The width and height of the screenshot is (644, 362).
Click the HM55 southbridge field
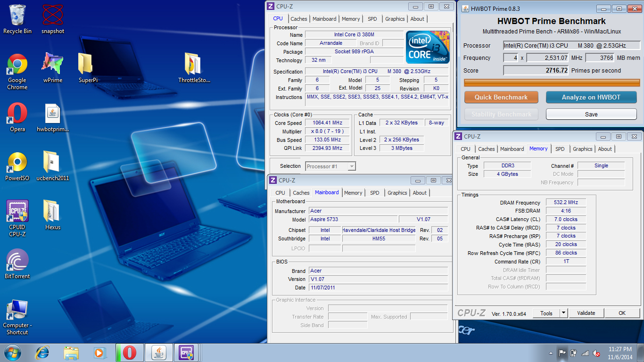coord(379,239)
